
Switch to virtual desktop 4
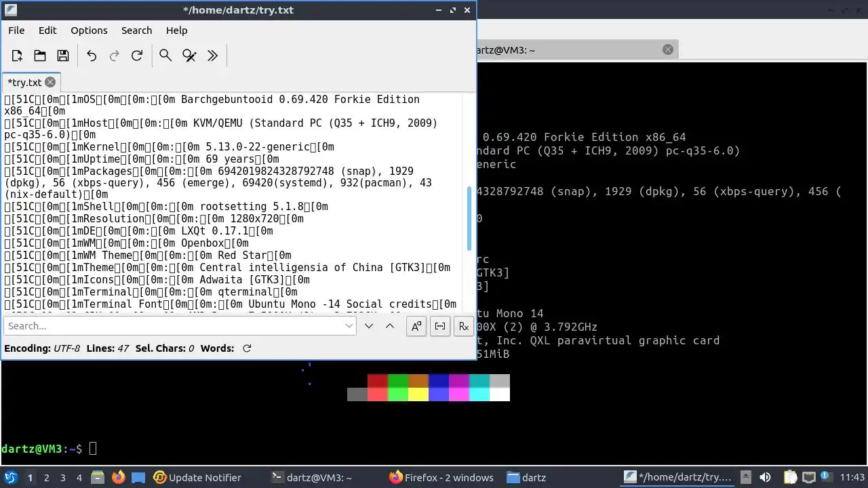(x=79, y=478)
